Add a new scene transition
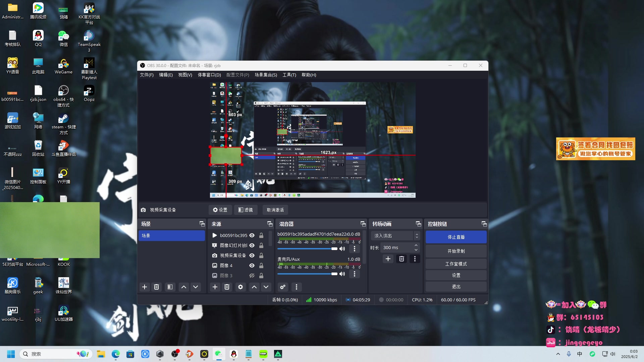The image size is (644, 362). click(388, 259)
